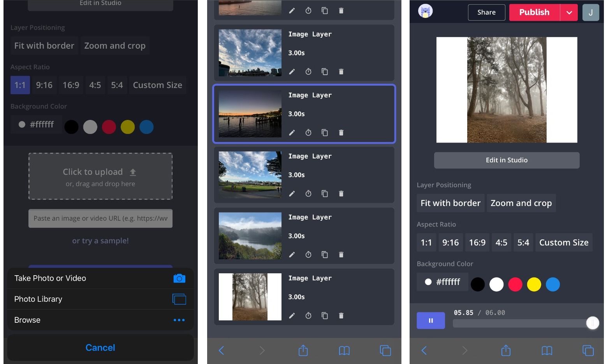Select the 9:16 aspect ratio in the right panel

point(450,243)
